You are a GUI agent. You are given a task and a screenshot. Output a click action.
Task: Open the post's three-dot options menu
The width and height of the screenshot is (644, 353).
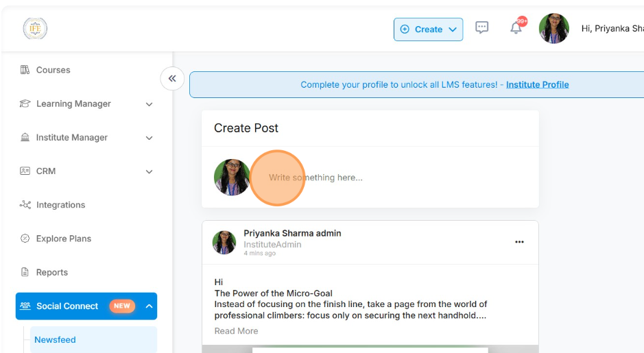519,242
